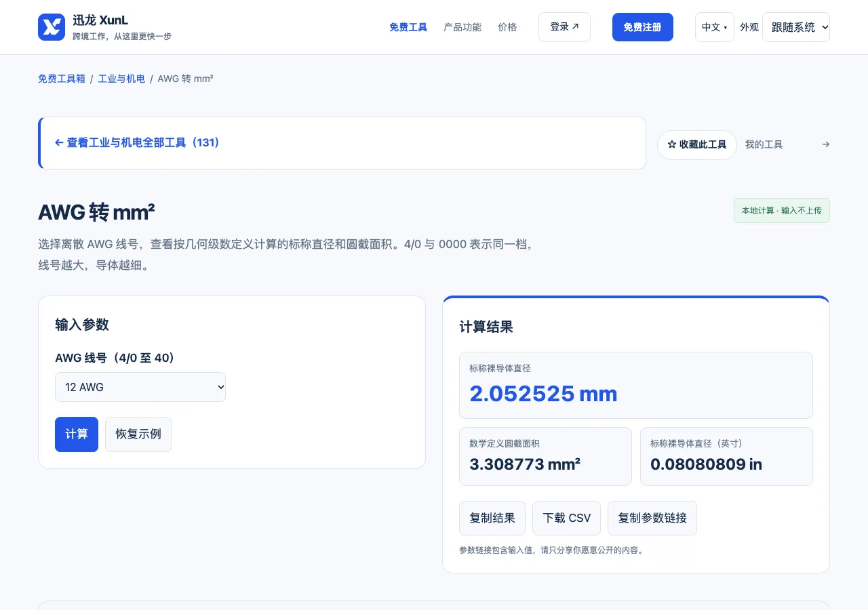The width and height of the screenshot is (868, 610).
Task: Open 免费工具 in the top navigation
Action: pyautogui.click(x=408, y=27)
